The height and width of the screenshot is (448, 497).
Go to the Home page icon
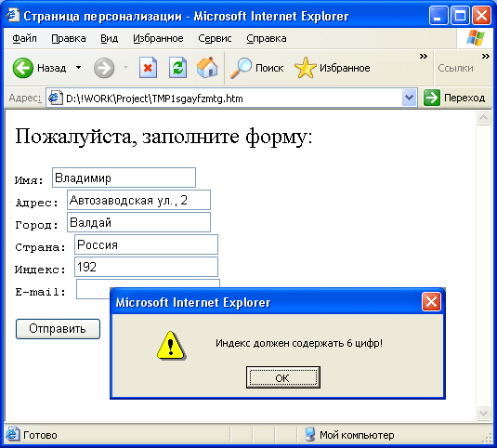coord(207,68)
